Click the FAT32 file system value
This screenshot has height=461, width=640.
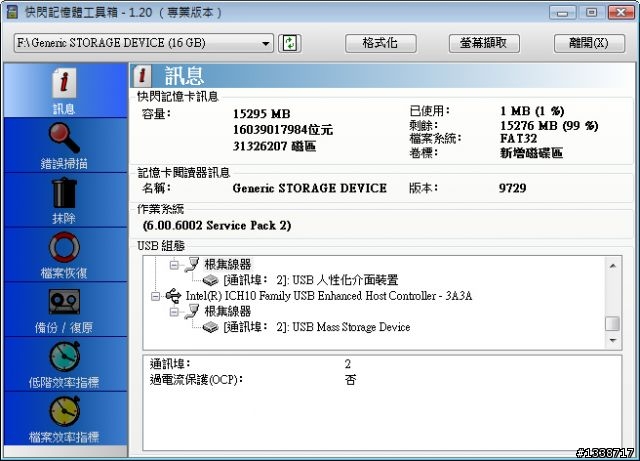click(518, 139)
